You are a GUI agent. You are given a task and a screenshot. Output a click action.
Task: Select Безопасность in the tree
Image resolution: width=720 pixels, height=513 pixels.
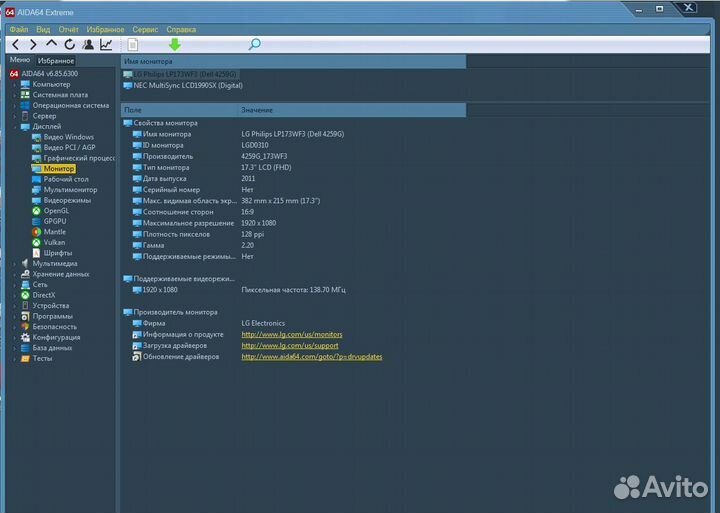pyautogui.click(x=49, y=327)
